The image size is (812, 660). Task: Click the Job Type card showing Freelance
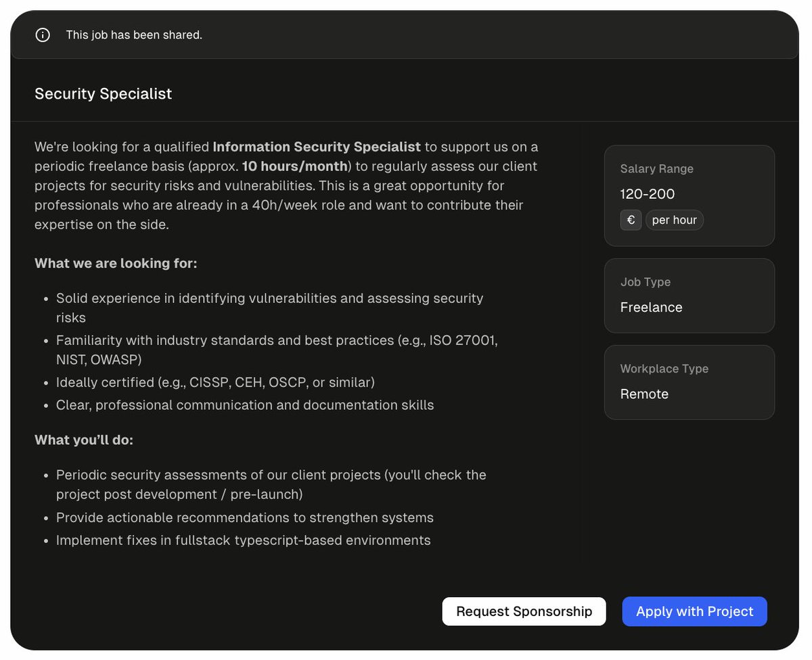[689, 296]
